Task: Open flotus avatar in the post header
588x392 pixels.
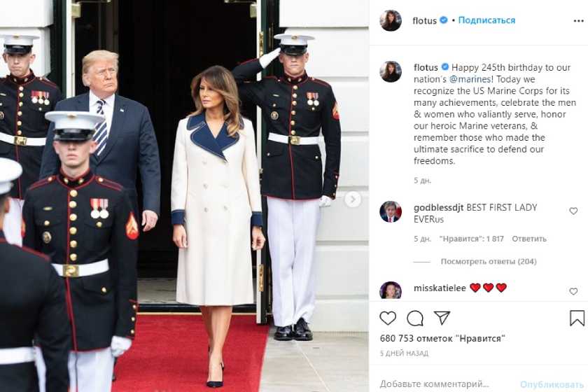Action: 391,20
